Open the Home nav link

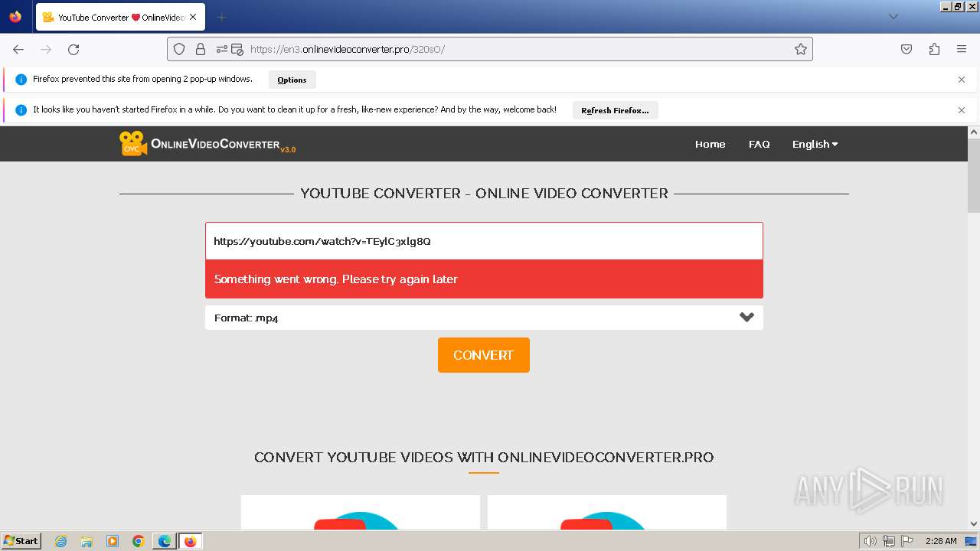tap(710, 144)
